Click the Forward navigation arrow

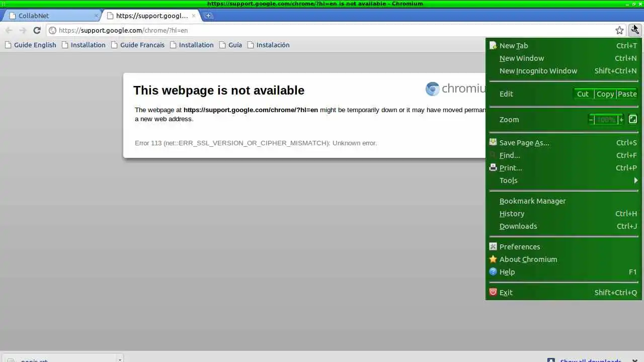[x=23, y=30]
